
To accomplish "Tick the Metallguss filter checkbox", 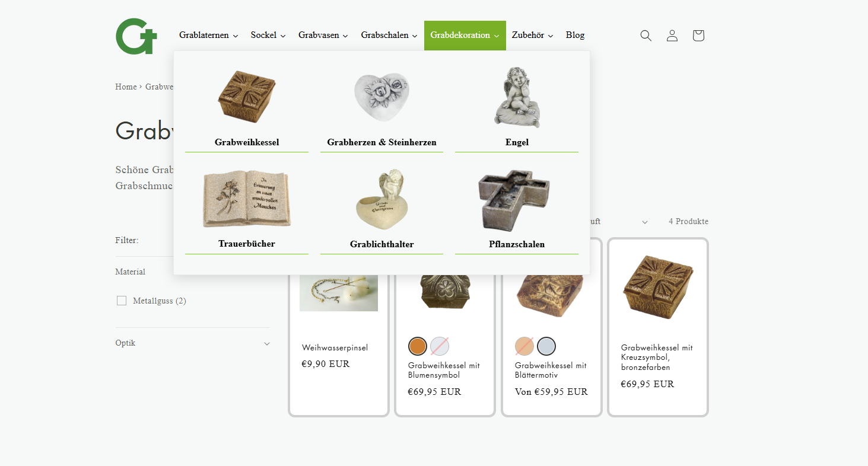I will point(122,301).
